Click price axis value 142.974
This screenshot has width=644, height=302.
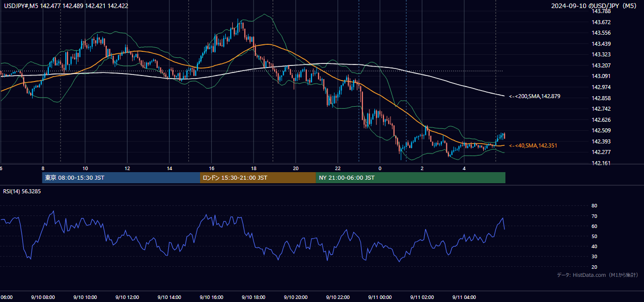[x=602, y=87]
